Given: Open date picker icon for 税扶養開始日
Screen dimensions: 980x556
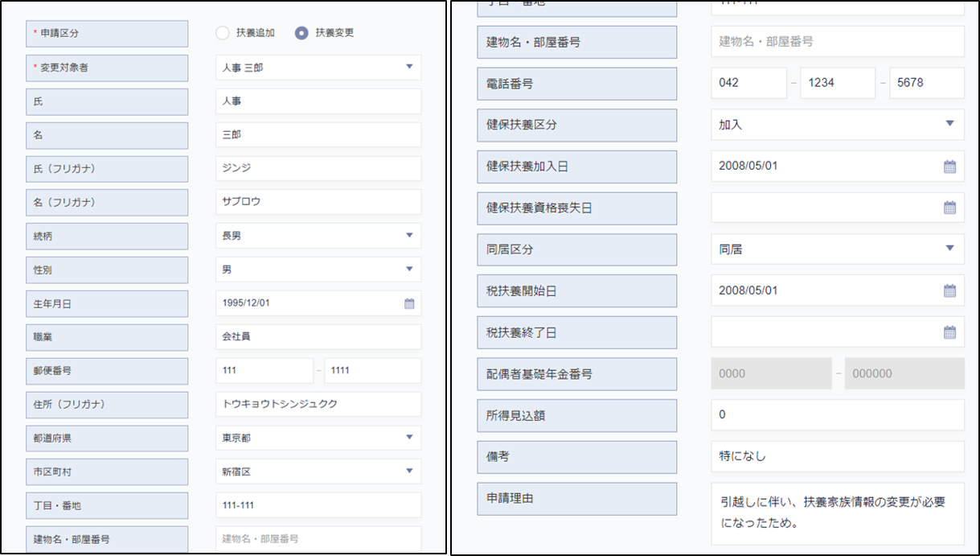Looking at the screenshot, I should [x=949, y=290].
